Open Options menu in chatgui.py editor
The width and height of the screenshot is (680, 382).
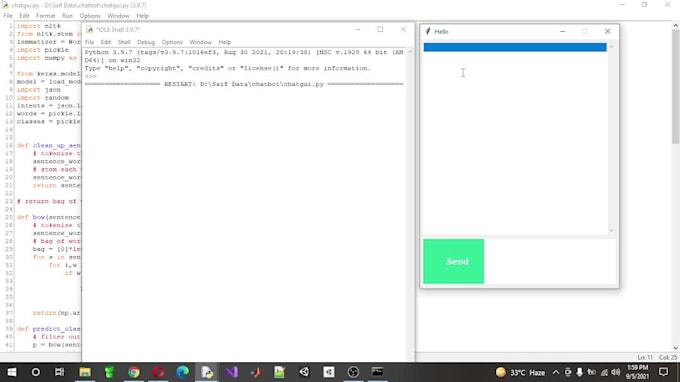click(90, 16)
